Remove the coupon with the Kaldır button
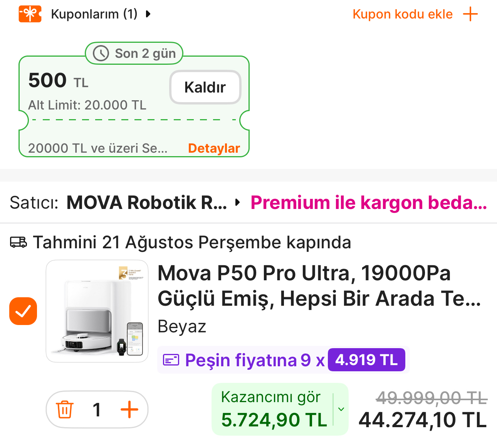Viewport: 497px width, 448px height. point(205,87)
